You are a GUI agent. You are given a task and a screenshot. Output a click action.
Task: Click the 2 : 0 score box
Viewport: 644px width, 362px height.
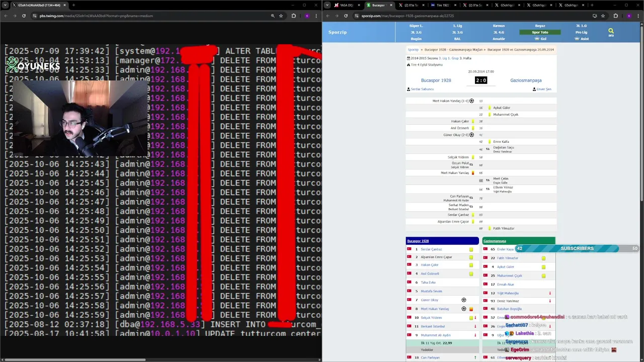481,80
